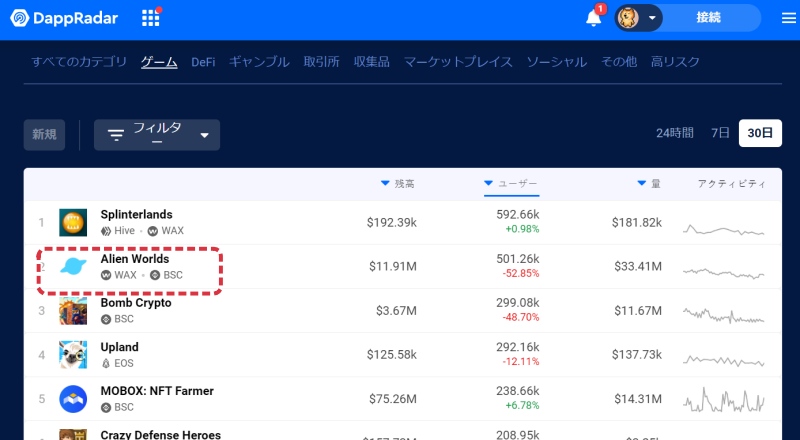Open the apps grid menu icon

pyautogui.click(x=151, y=18)
